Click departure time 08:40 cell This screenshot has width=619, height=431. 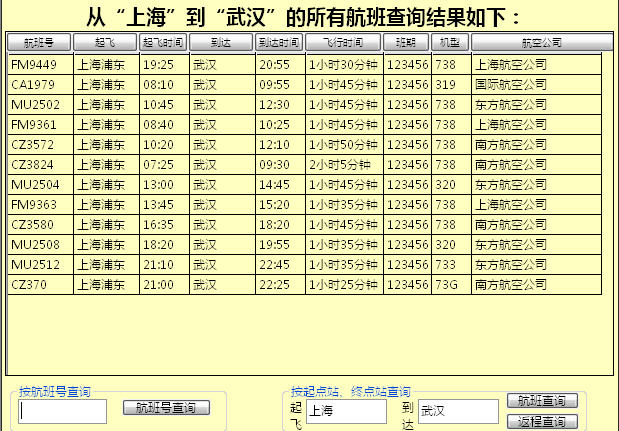coord(164,125)
